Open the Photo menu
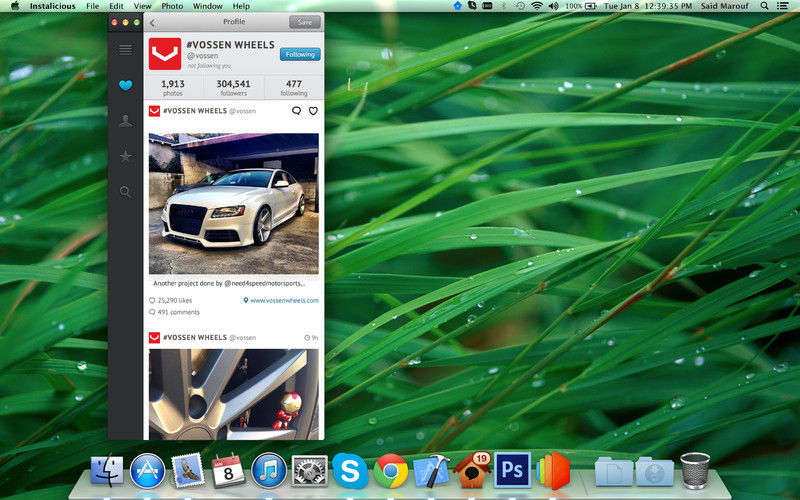 pyautogui.click(x=172, y=6)
